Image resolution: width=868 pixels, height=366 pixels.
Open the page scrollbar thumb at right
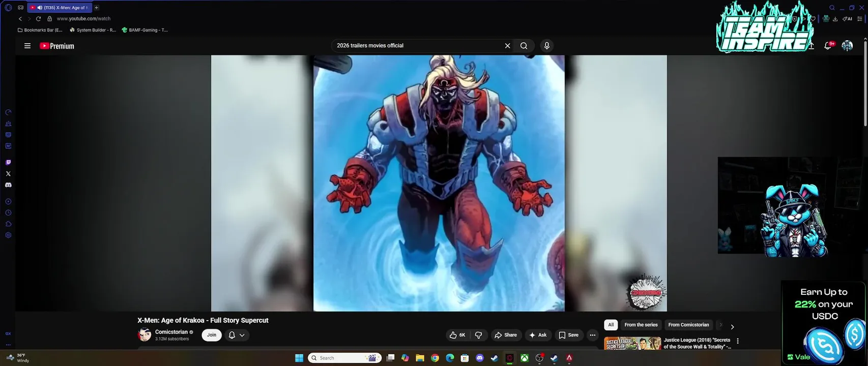[865, 84]
